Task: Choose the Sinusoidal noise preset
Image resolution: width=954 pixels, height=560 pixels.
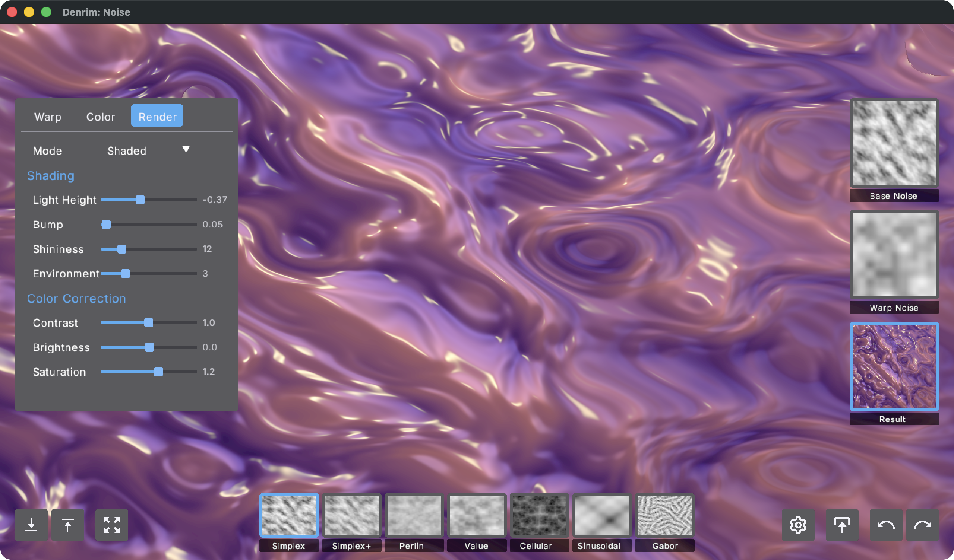Action: coord(601,515)
